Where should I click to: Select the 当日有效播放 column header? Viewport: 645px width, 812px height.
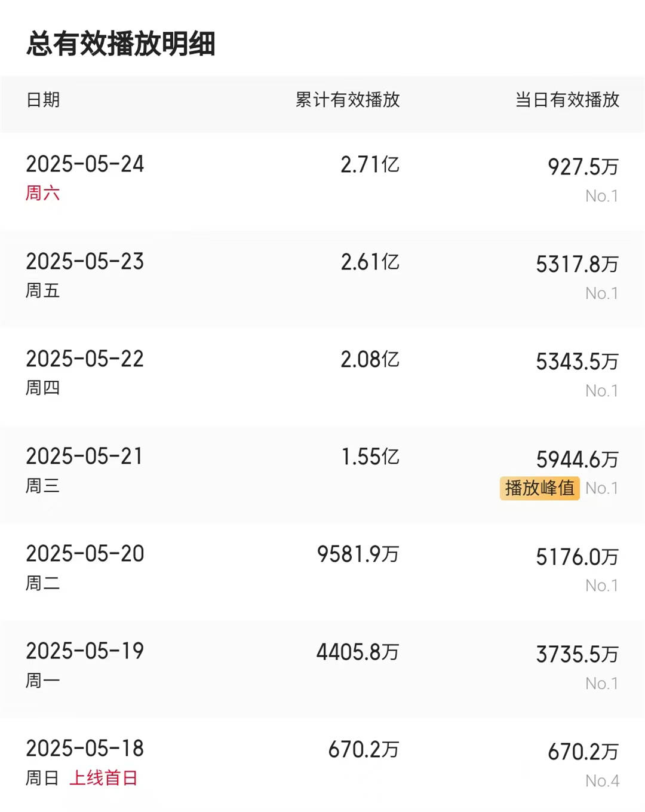[x=567, y=100]
